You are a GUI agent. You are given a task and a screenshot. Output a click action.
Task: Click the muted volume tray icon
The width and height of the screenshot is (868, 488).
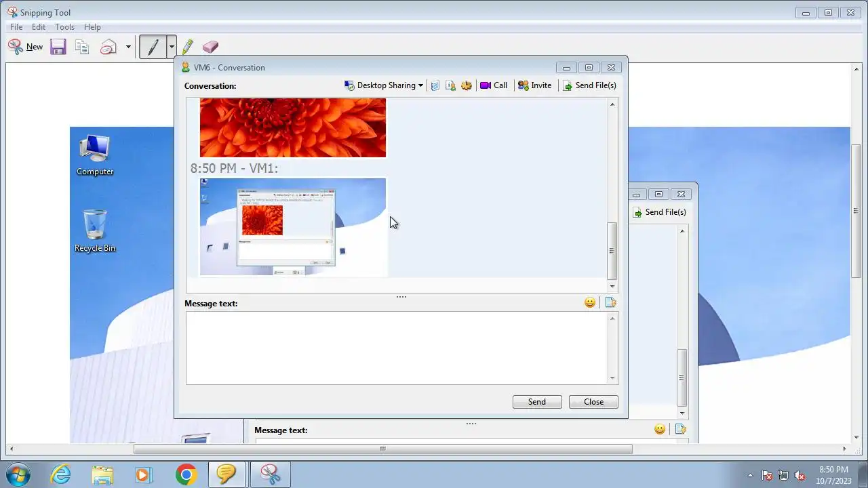800,475
